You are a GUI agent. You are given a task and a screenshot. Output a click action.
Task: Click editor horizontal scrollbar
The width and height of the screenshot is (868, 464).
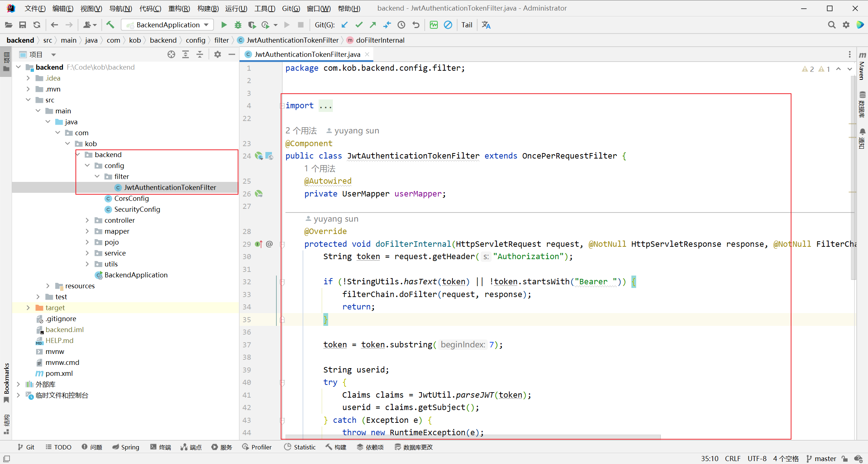(x=473, y=436)
